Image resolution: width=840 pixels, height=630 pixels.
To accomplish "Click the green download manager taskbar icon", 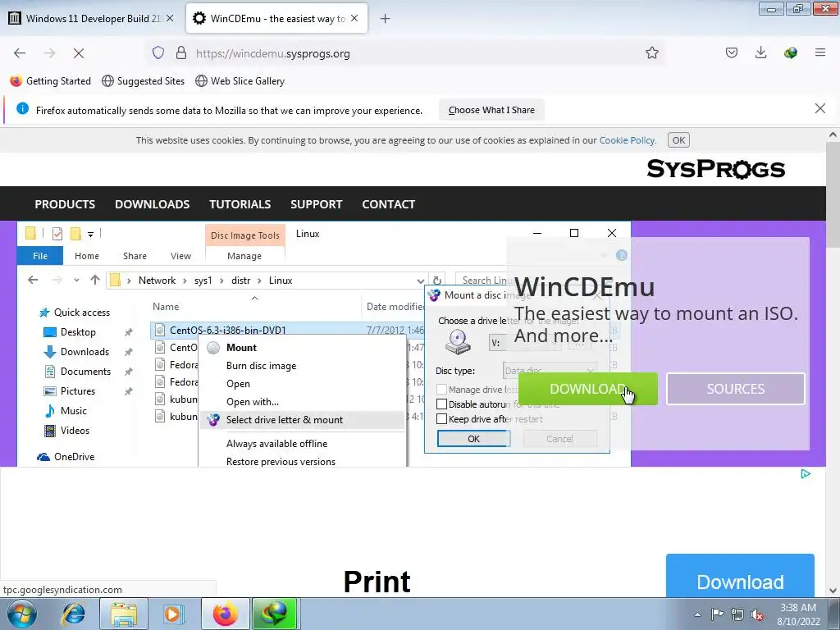I will (274, 614).
